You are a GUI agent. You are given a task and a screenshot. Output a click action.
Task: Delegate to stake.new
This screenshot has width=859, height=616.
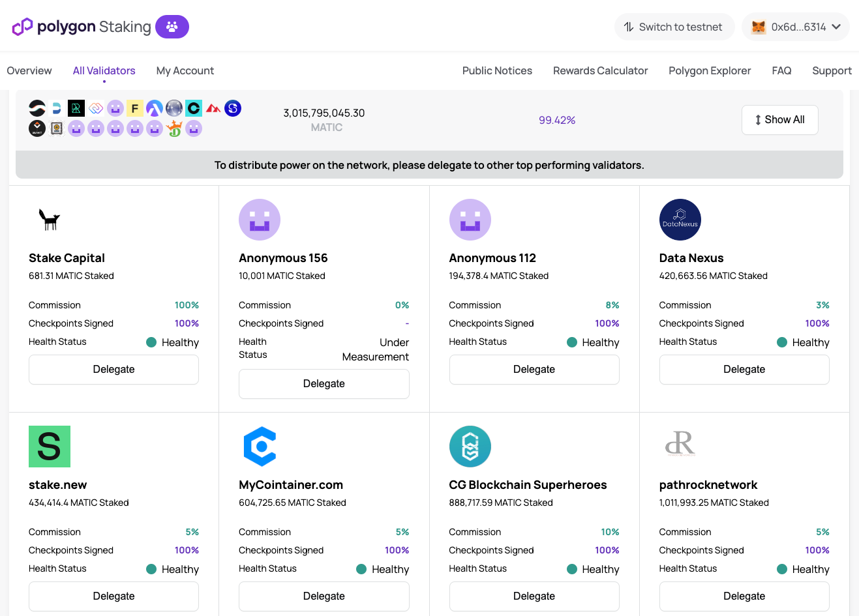point(113,596)
